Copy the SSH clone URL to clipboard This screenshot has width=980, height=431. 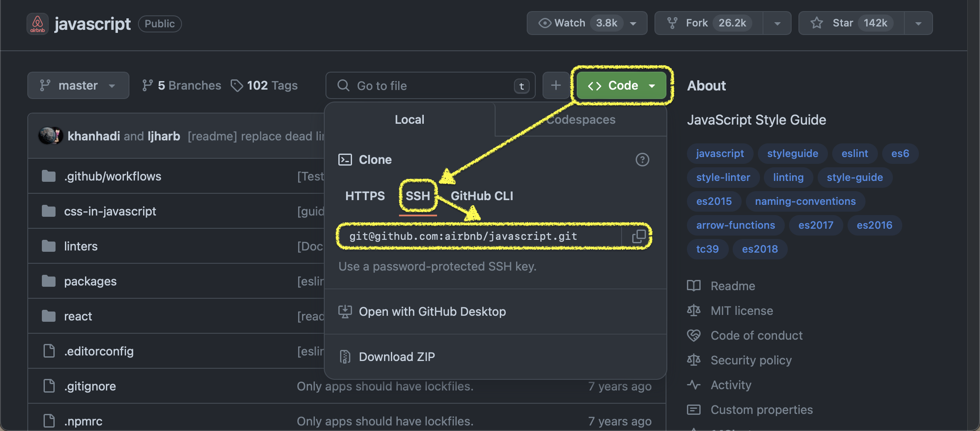(639, 236)
